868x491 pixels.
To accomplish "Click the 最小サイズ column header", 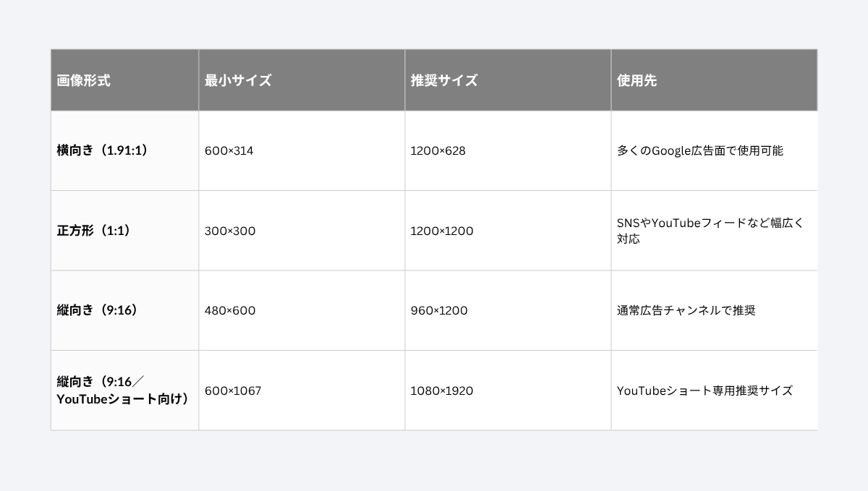I will click(x=302, y=80).
